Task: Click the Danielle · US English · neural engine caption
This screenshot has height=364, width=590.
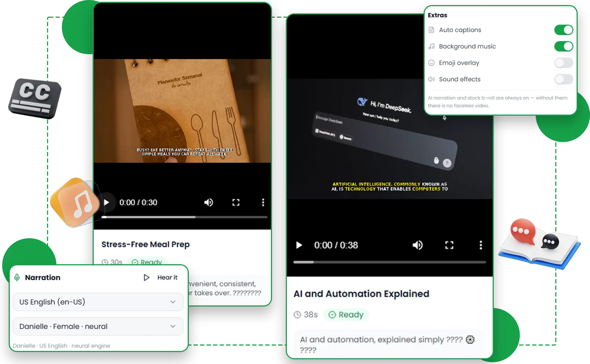Action: (x=61, y=346)
